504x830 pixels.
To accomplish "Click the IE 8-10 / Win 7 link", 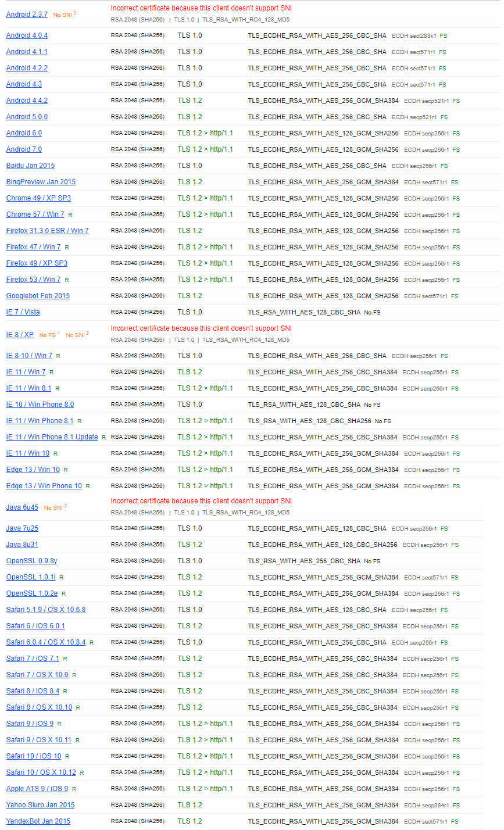I will coord(29,356).
